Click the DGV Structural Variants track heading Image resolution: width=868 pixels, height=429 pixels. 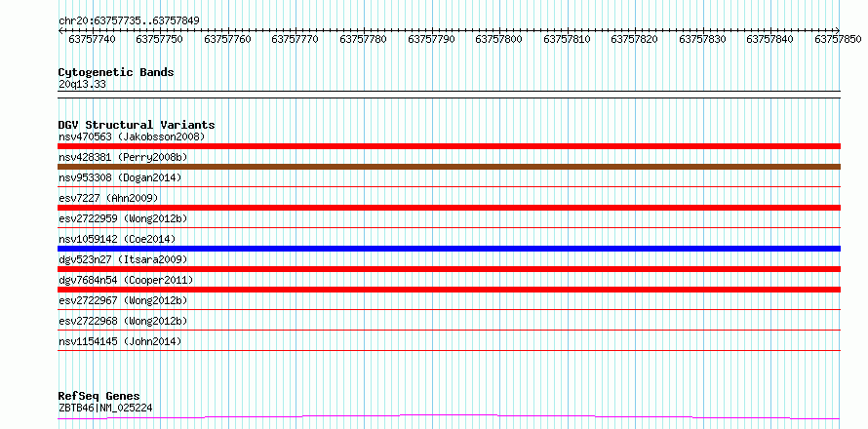tap(137, 125)
